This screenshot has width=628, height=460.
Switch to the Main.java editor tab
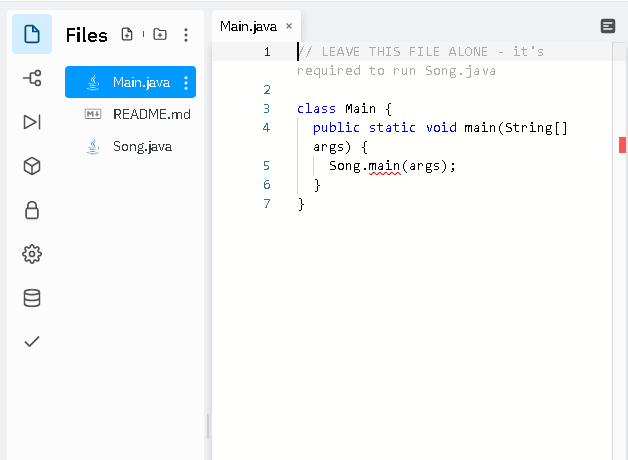248,26
